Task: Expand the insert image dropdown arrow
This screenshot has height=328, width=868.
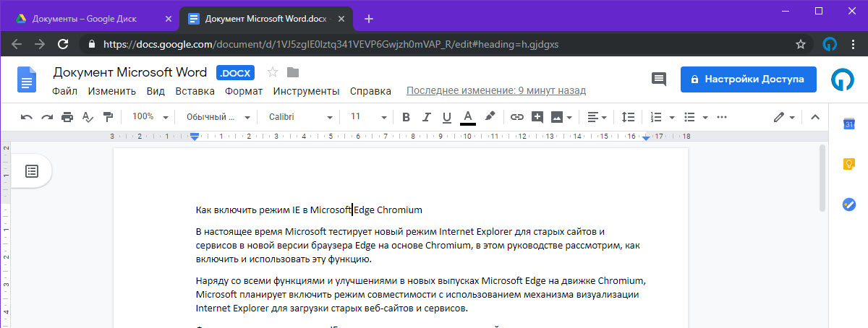Action: tap(570, 117)
